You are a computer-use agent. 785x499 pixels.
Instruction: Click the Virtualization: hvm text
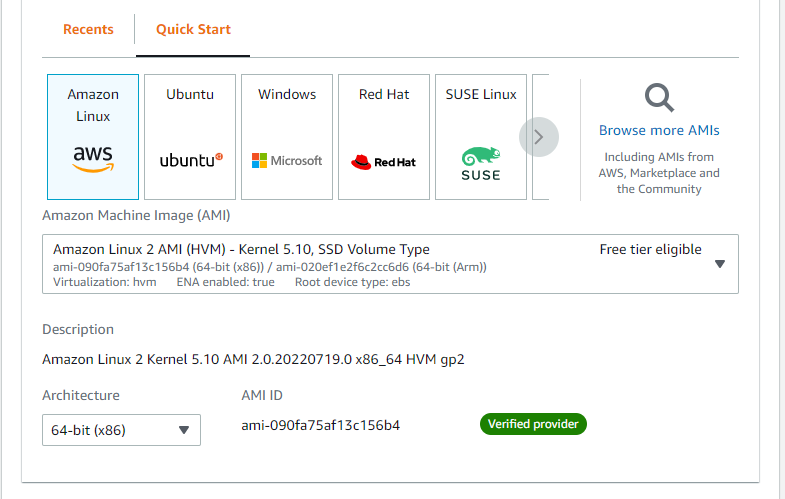pyautogui.click(x=105, y=282)
